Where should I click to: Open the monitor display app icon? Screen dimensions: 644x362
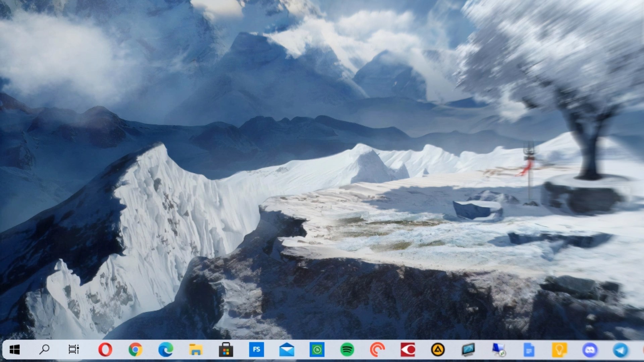click(468, 350)
